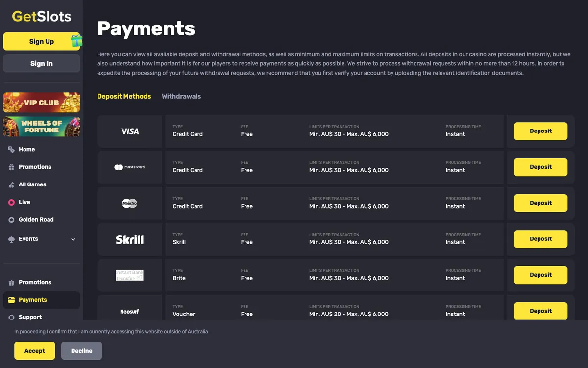Click the Home sidebar icon

click(x=11, y=149)
